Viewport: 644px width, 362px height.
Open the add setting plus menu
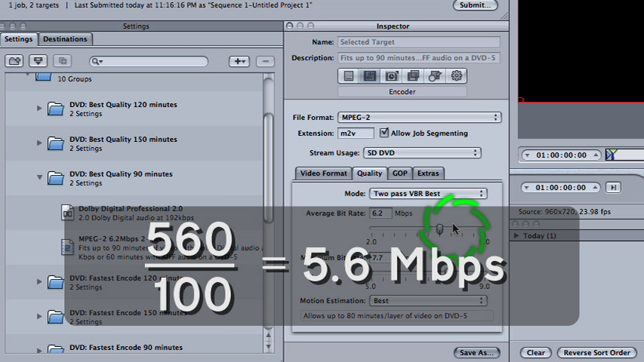point(239,62)
